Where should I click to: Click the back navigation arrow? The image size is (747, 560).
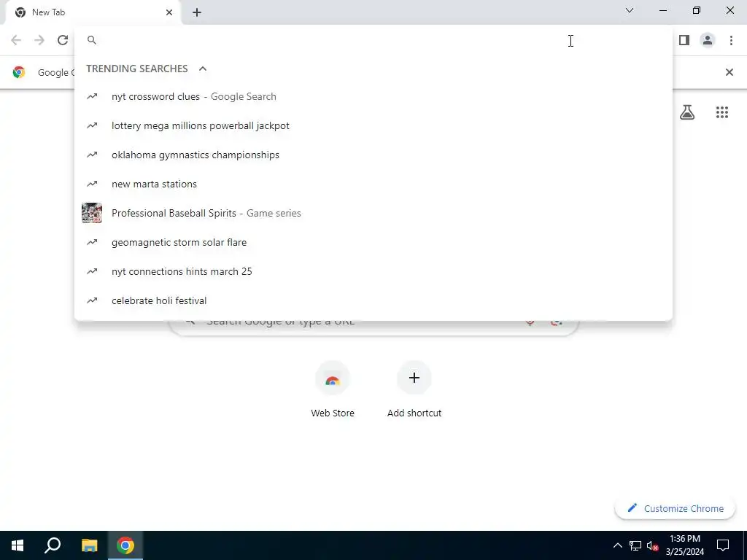(x=16, y=40)
